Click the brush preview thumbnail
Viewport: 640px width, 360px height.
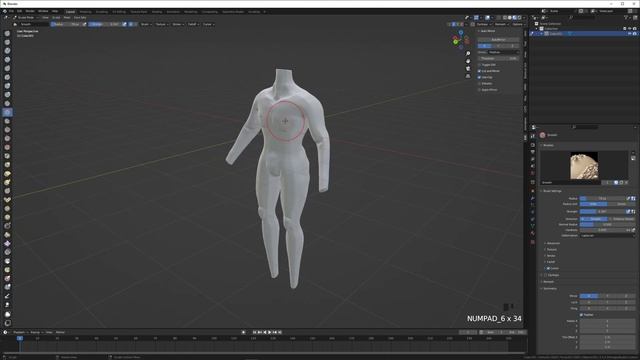pos(584,166)
